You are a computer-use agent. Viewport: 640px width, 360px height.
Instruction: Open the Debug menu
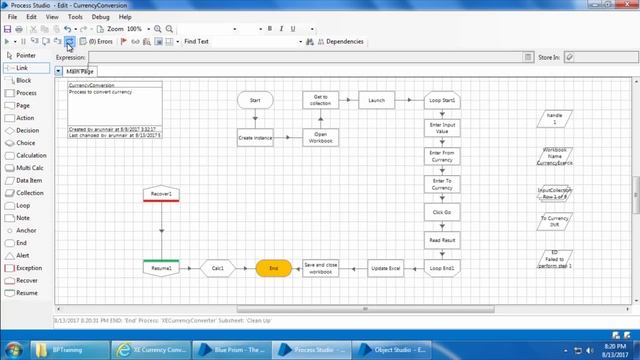(100, 17)
